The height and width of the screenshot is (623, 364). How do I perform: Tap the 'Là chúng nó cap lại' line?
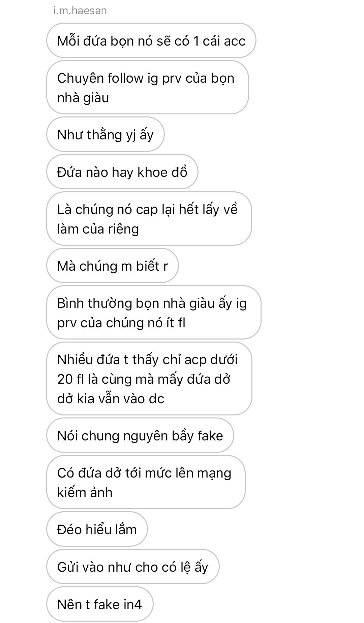(x=147, y=210)
